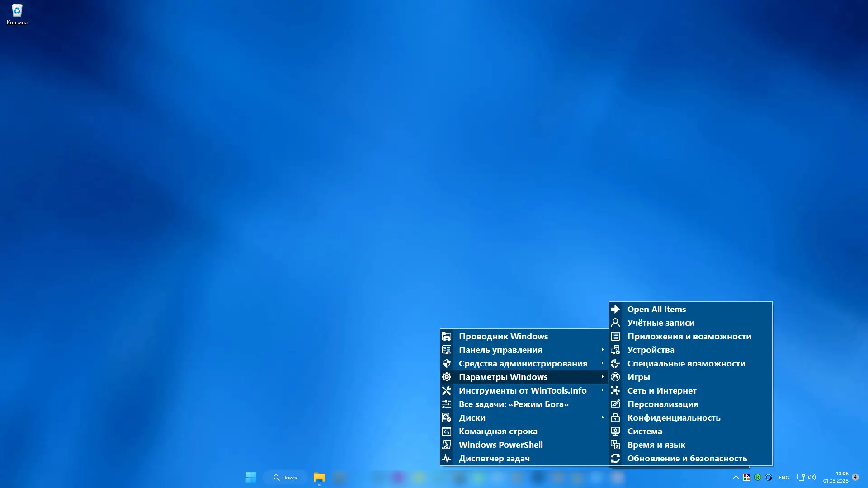Click the pulse icon beside Диспетчер задач
Image resolution: width=868 pixels, height=488 pixels.
pos(447,458)
